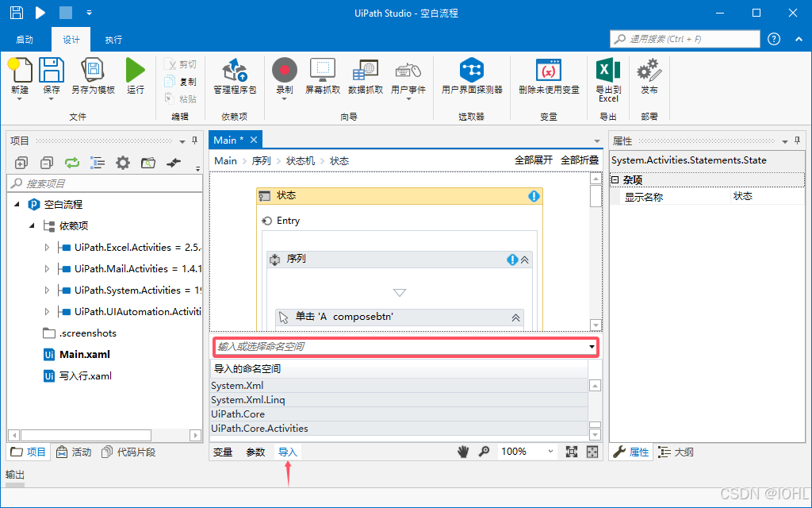Select UiPath.Core.Activities namespace row
Screen dimensions: 812x508
point(399,429)
